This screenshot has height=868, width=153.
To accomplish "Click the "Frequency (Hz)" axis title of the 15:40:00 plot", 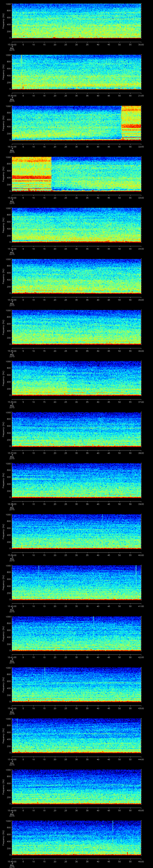I will tap(3, 583).
